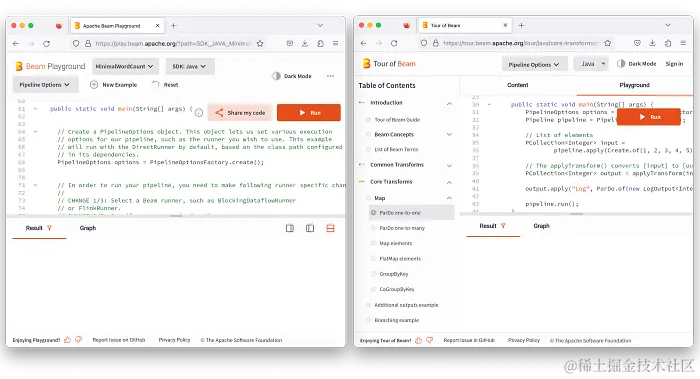Expand Common Transforms section
700x379 pixels.
[x=449, y=165]
